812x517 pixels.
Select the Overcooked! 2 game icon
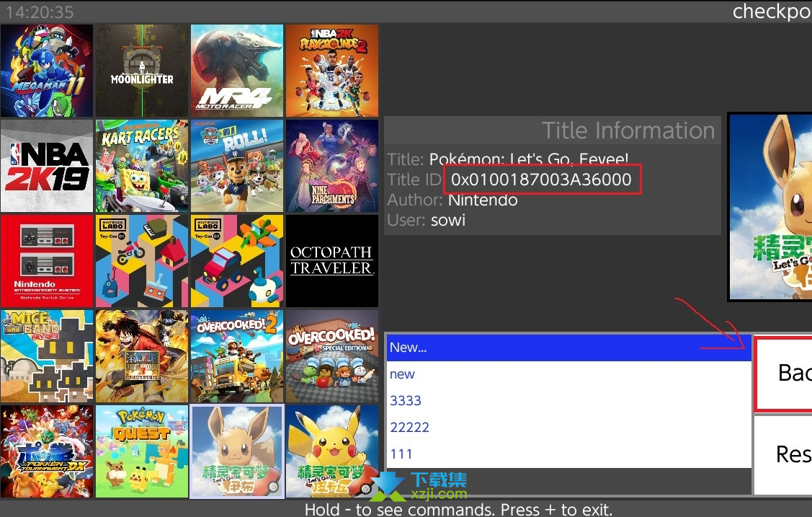(x=237, y=356)
